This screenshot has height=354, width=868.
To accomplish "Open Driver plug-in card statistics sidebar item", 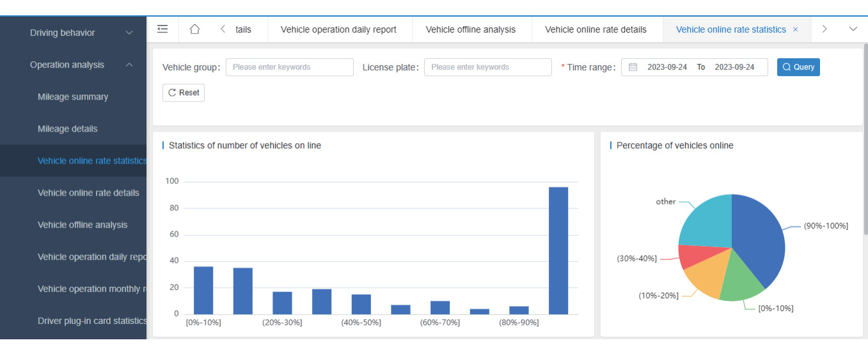I will 73,320.
